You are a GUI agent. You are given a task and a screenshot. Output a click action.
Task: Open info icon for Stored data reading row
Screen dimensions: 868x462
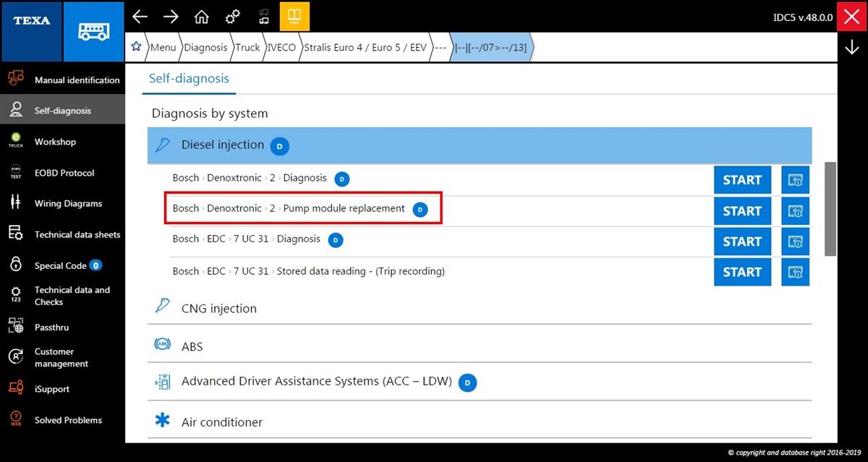pyautogui.click(x=795, y=272)
